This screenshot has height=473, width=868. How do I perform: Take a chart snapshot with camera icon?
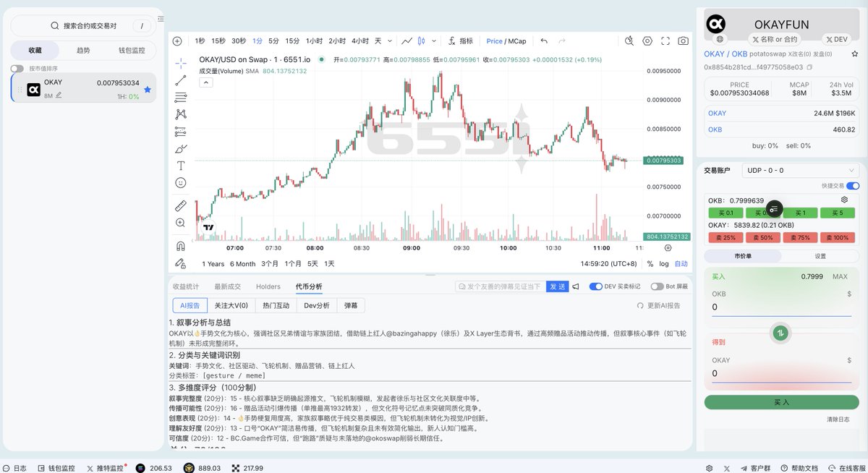click(x=683, y=41)
